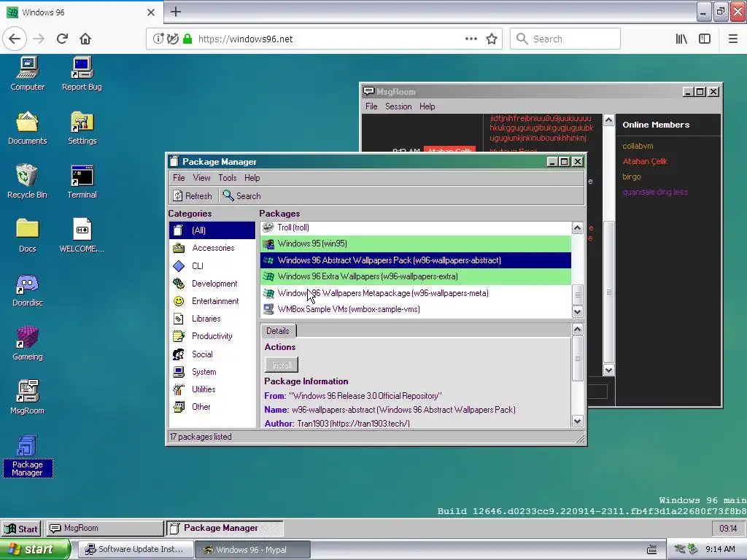Viewport: 747px width, 560px height.
Task: Select the CLI category
Action: (212, 265)
